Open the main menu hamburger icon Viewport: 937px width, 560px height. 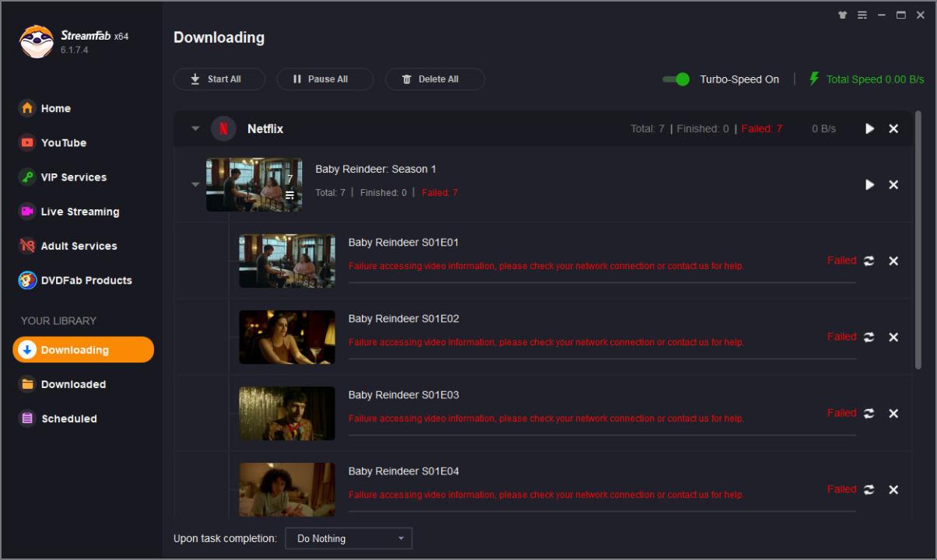coord(862,16)
